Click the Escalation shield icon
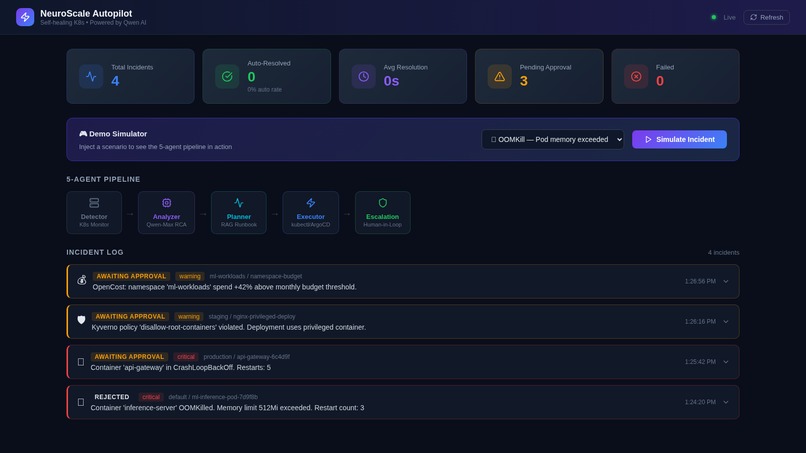Viewport: 806px width, 453px height. coord(382,203)
